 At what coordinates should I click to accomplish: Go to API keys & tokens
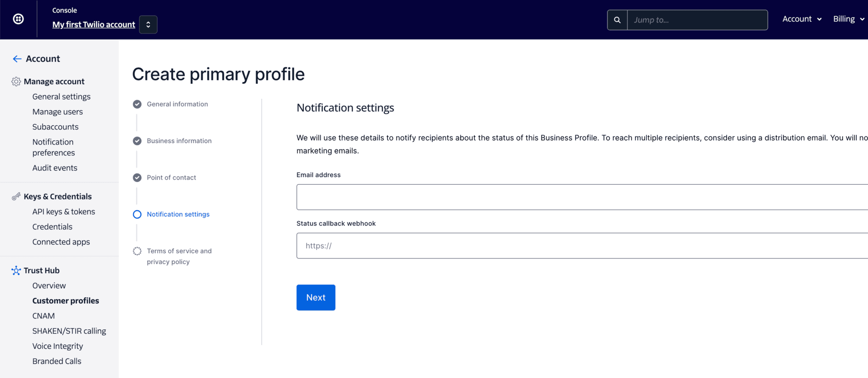coord(63,212)
